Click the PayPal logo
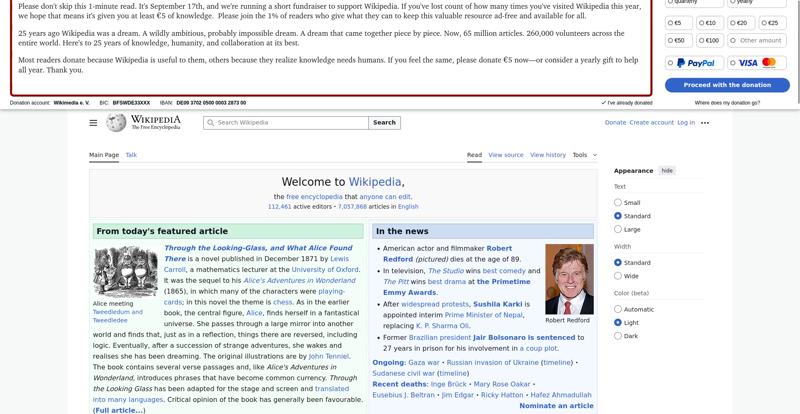This screenshot has width=800, height=414. coord(694,63)
